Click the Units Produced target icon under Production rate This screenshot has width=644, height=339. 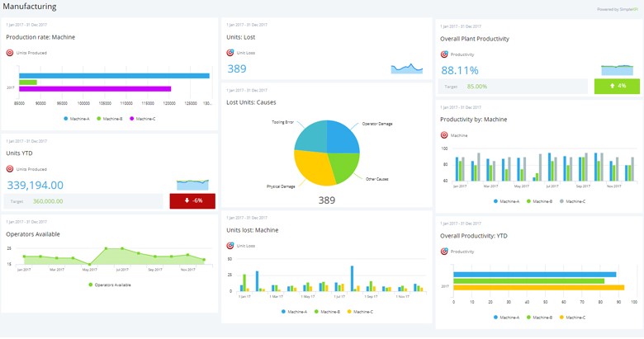click(x=10, y=53)
